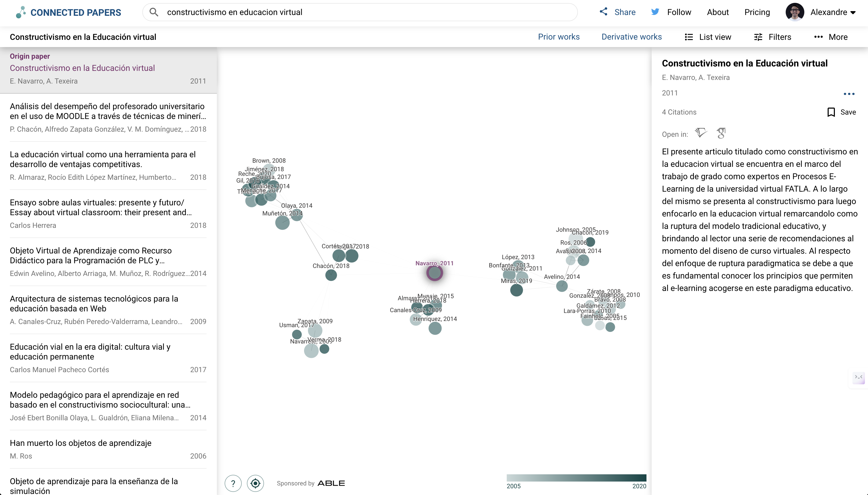
Task: Open the Pricing page
Action: 757,12
